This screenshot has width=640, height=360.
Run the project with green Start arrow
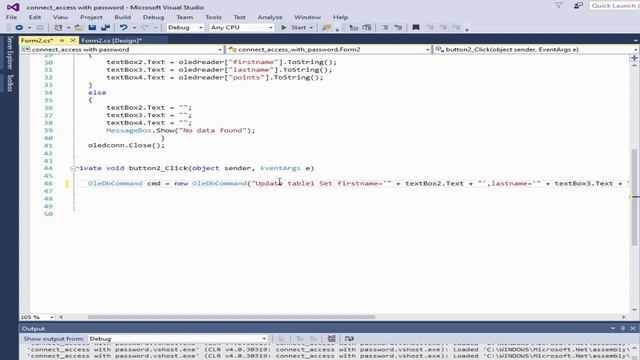284,27
